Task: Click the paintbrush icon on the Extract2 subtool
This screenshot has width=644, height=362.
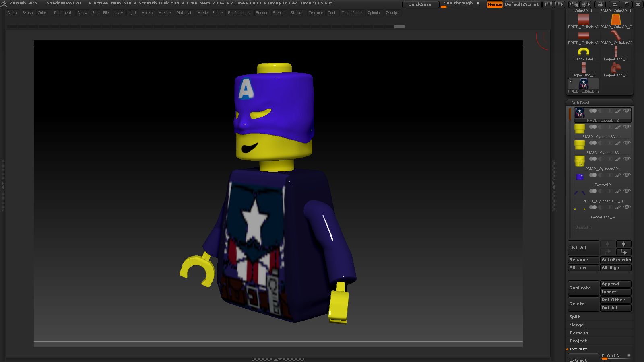Action: click(x=617, y=175)
